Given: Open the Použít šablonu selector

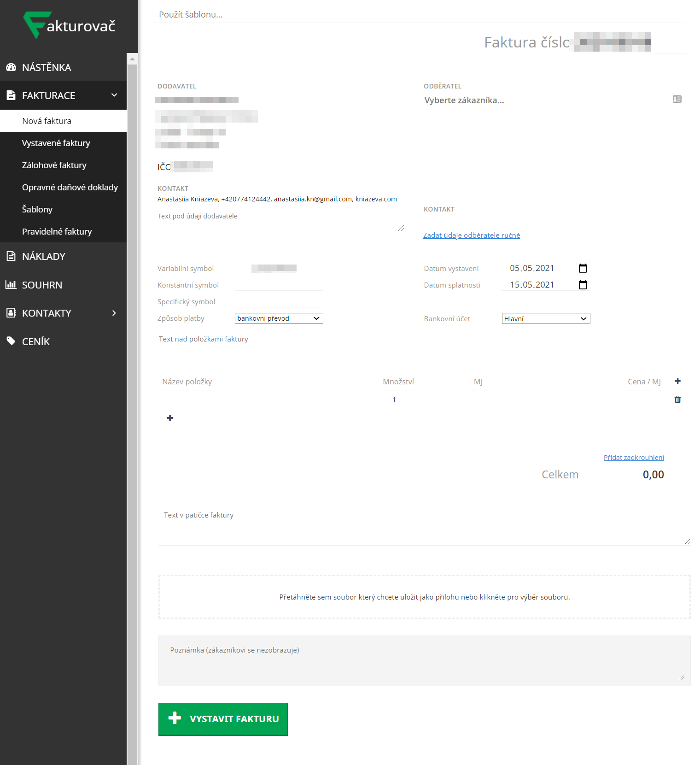Looking at the screenshot, I should coord(420,15).
